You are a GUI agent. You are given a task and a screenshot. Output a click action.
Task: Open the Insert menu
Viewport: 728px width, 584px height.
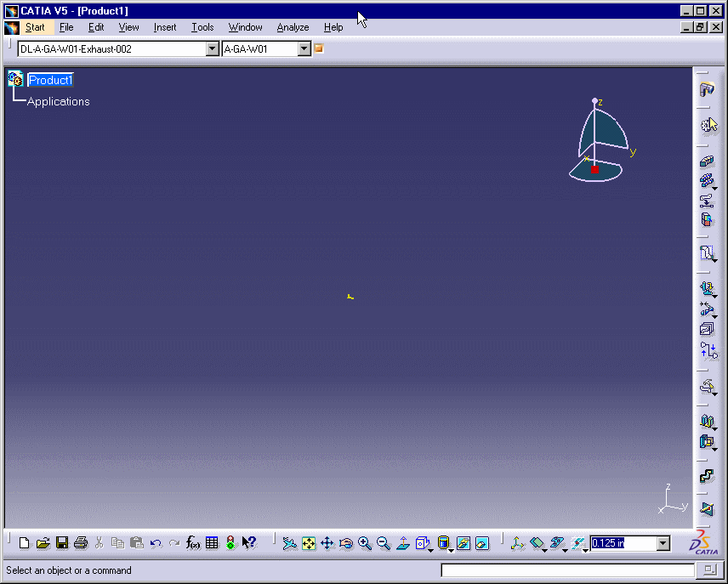165,27
